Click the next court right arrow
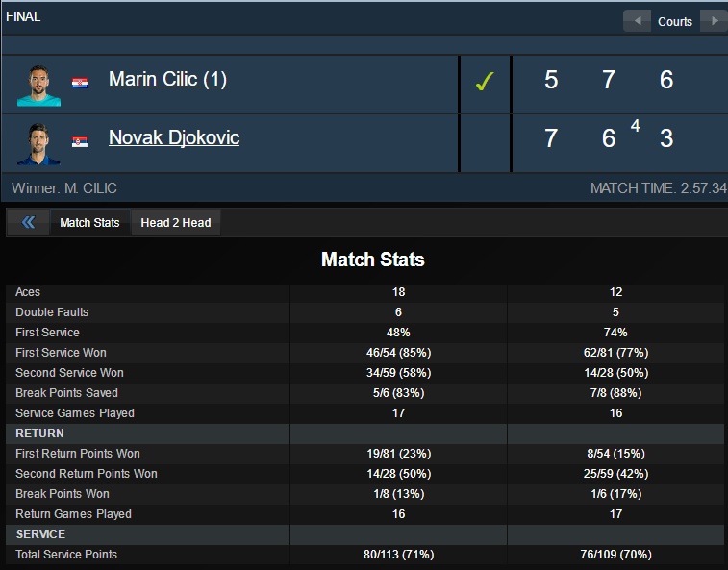Image resolution: width=728 pixels, height=570 pixels. [714, 21]
